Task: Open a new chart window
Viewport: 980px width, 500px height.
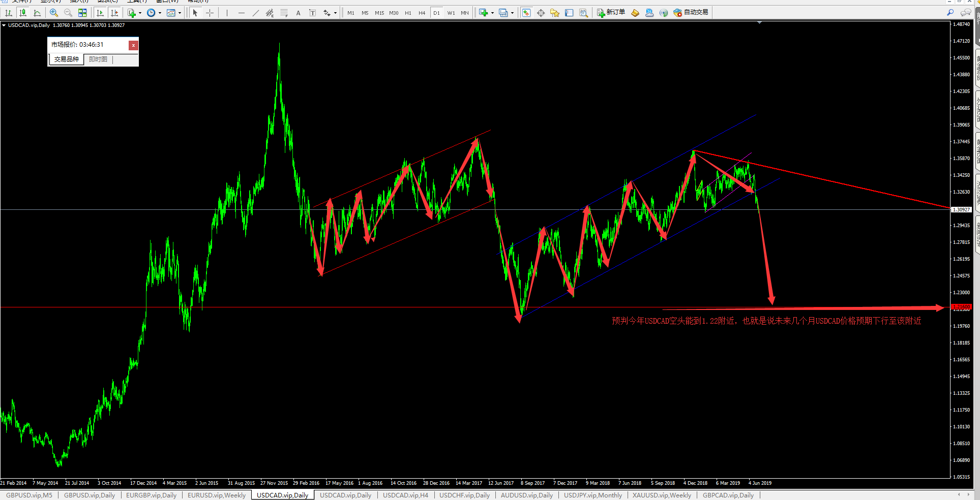Action: click(484, 13)
